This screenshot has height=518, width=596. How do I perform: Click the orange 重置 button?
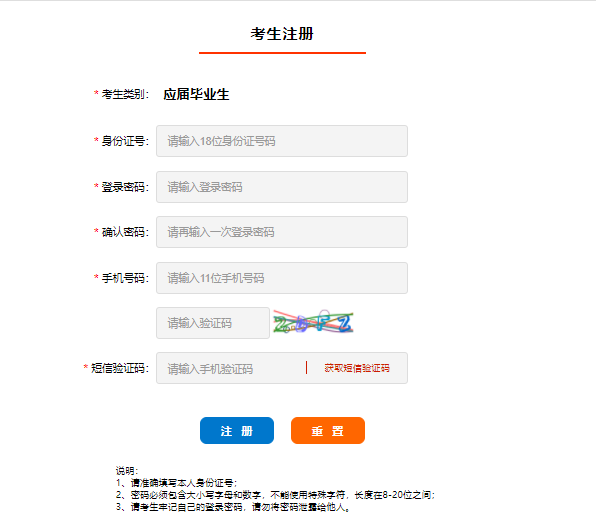tap(328, 431)
